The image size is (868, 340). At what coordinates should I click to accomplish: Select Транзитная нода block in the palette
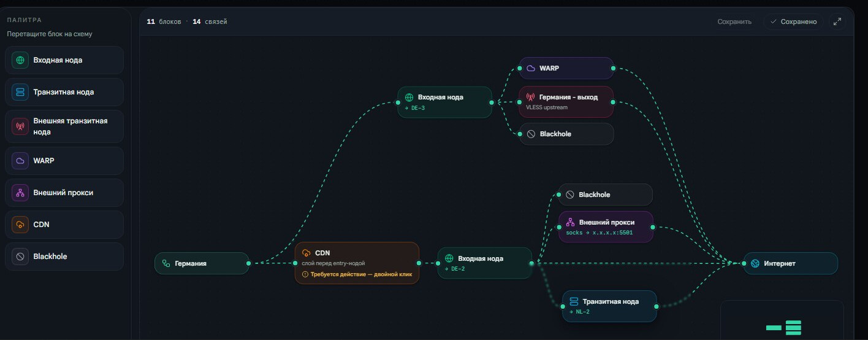(65, 92)
